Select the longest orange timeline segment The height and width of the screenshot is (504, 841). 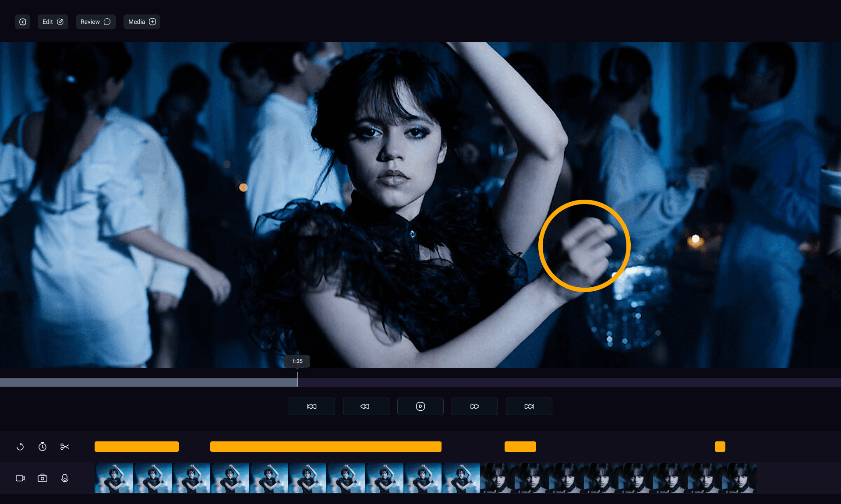tap(326, 447)
